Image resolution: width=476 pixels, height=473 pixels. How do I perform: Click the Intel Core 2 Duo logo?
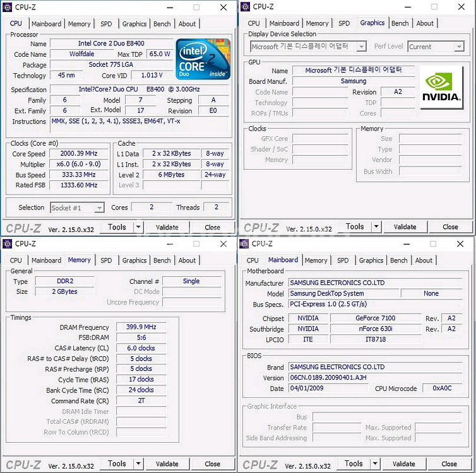point(202,59)
